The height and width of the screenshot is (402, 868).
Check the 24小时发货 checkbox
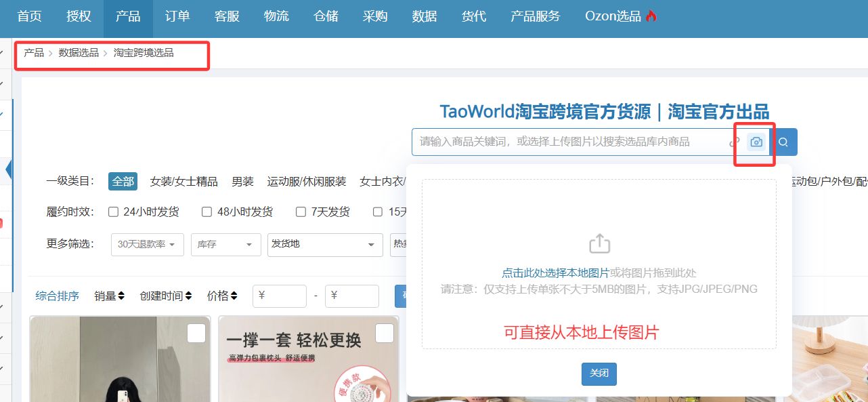point(114,212)
